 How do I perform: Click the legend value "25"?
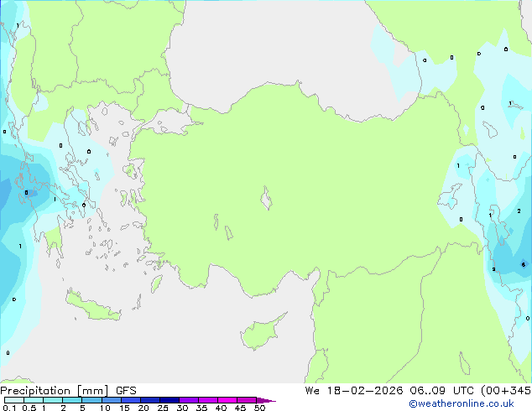point(163,408)
